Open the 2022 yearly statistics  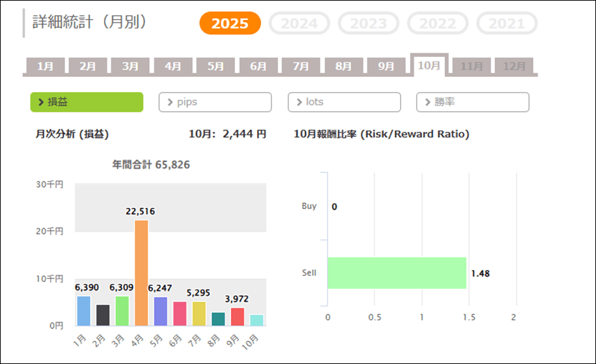point(438,24)
